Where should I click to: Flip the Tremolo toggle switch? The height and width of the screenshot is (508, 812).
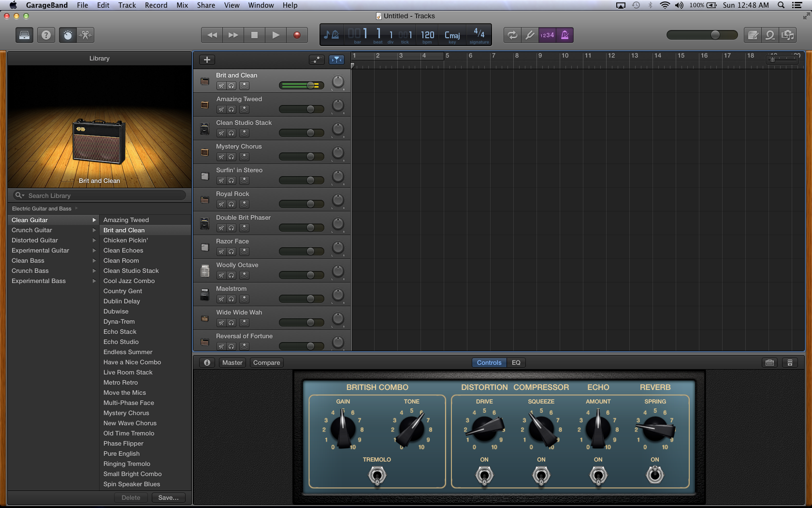377,476
